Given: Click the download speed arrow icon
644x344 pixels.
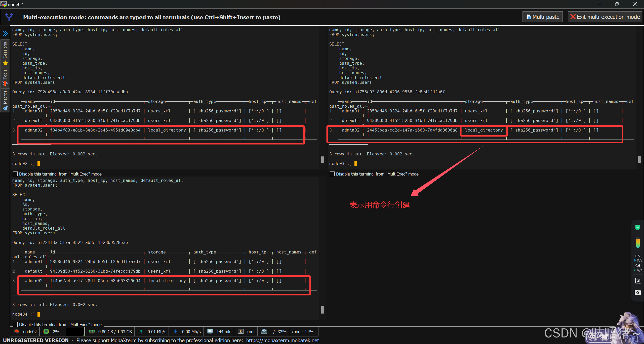Looking at the screenshot, I should (176, 332).
